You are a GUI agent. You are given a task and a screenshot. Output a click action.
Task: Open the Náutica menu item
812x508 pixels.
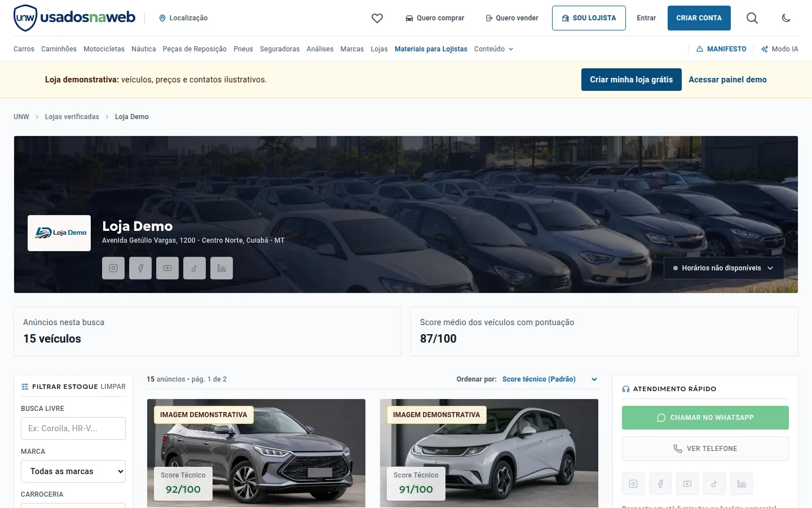coord(144,49)
